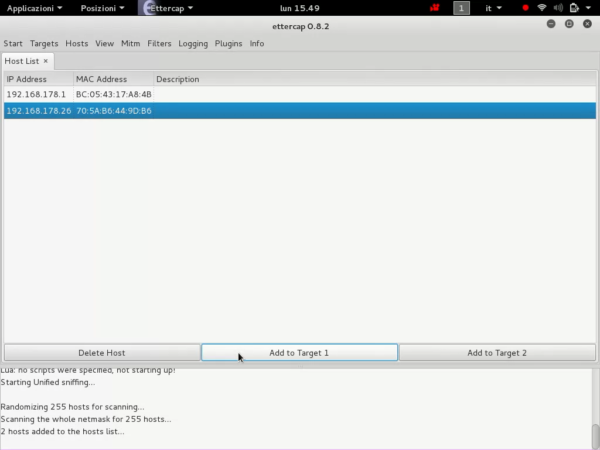Click the log panel scrollbar
The height and width of the screenshot is (450, 600).
click(596, 435)
